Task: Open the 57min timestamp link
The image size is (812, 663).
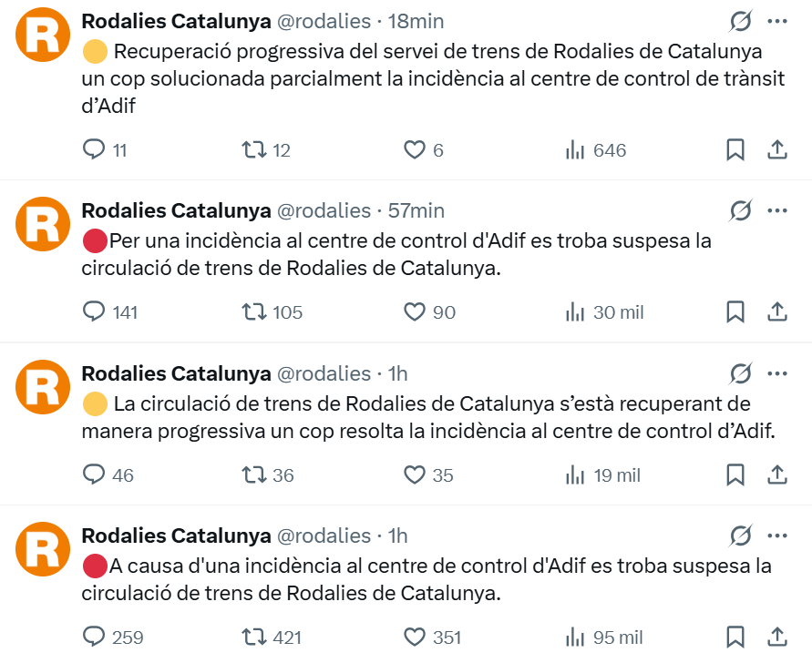Action: 416,210
